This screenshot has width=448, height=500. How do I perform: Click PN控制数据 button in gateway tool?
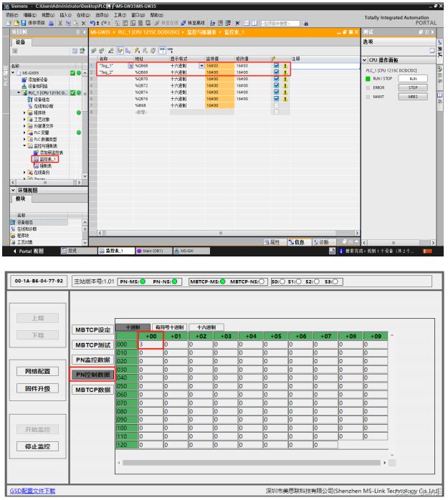[93, 375]
